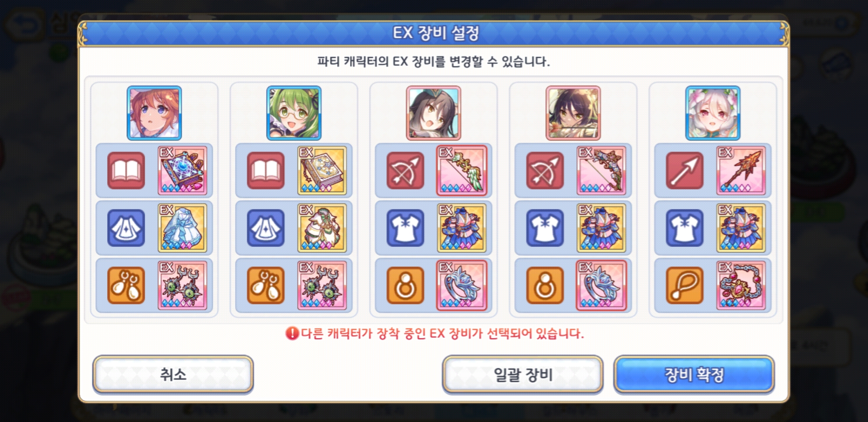Select the white-haired flower character portrait

tap(713, 113)
